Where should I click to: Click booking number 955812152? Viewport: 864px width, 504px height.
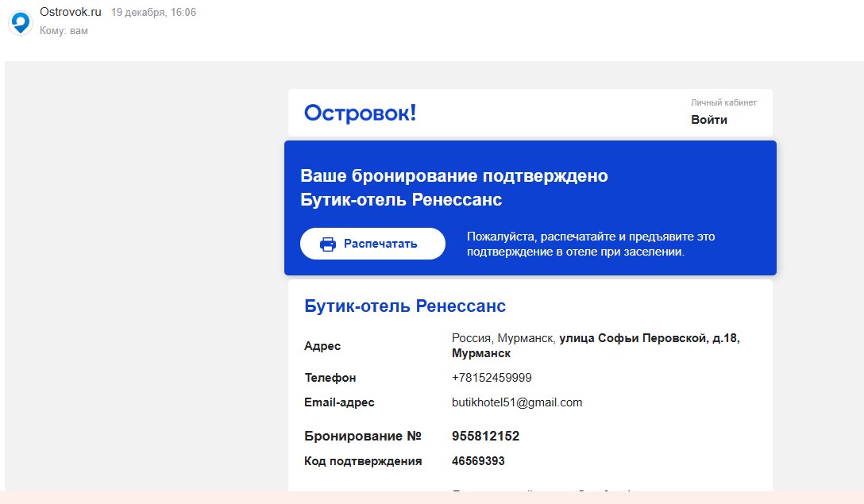485,437
